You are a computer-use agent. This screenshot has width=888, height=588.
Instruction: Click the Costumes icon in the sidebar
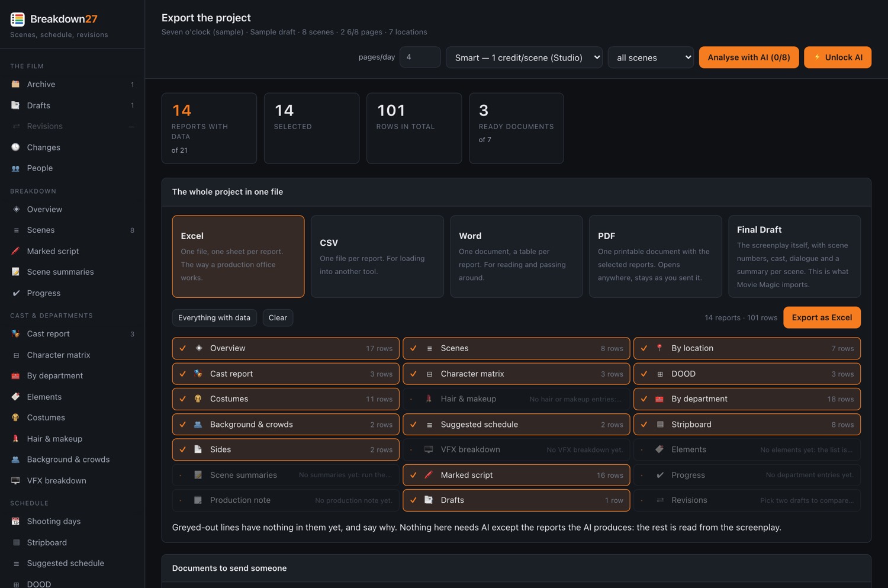tap(16, 417)
